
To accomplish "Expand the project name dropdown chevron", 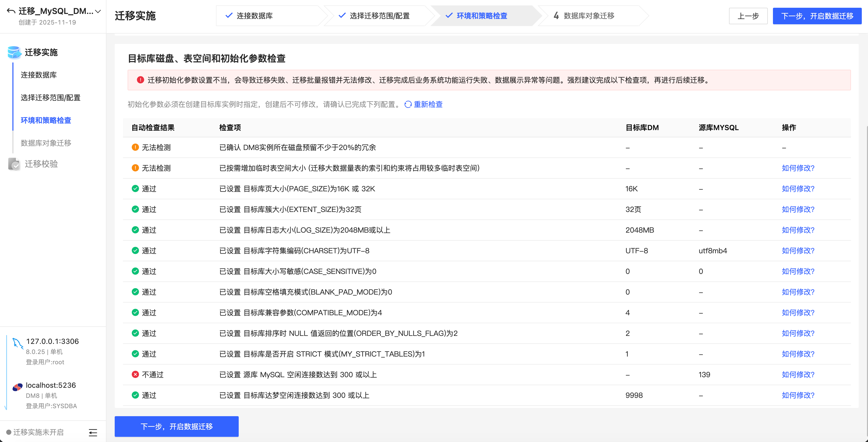I will (x=98, y=11).
